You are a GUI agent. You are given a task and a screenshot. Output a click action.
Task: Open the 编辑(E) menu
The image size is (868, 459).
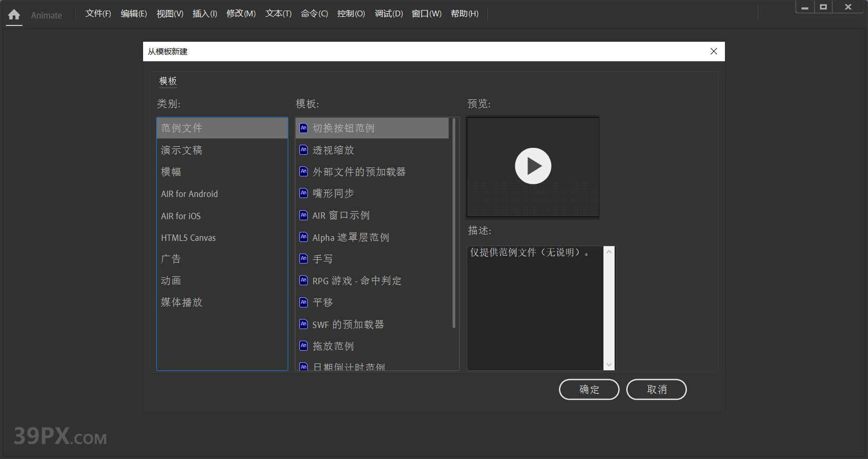click(x=134, y=14)
